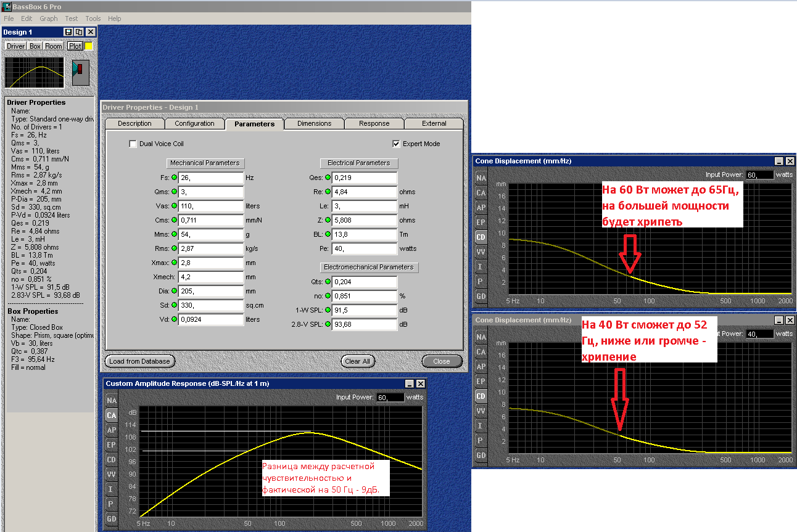Select P graph button in Custom Amplitude Response window
Viewport: 797px width, 532px height.
[x=112, y=504]
